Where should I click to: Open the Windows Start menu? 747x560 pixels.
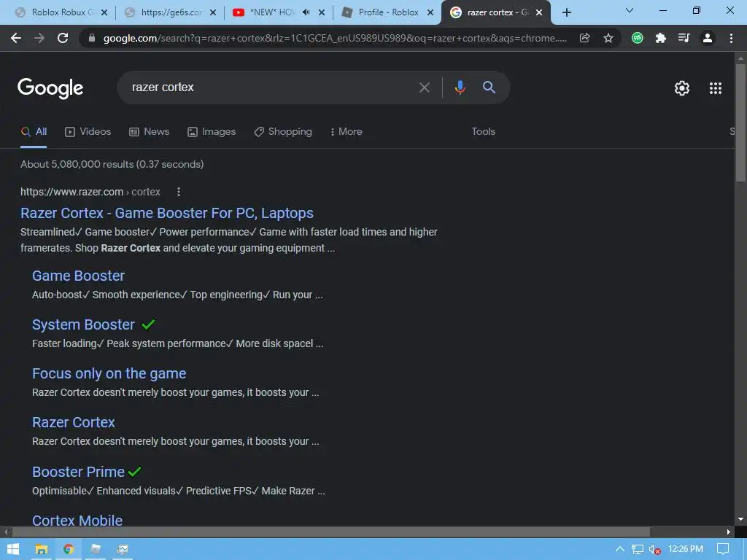click(13, 549)
